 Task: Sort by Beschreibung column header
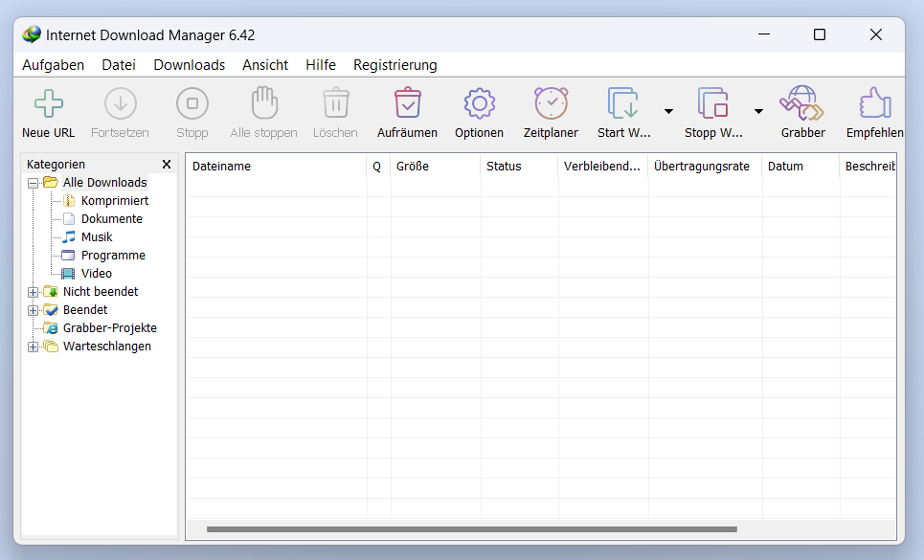click(868, 166)
